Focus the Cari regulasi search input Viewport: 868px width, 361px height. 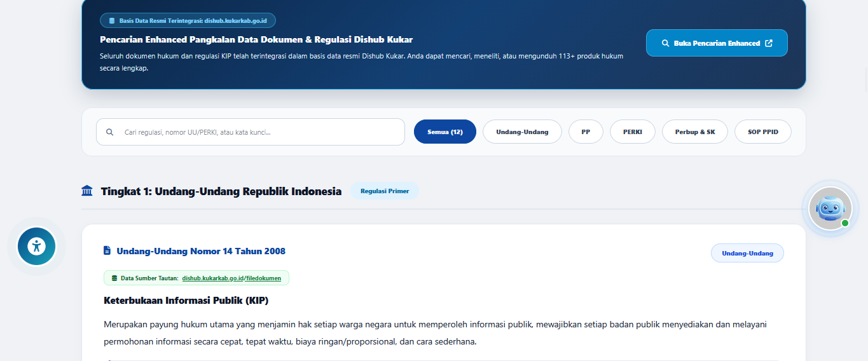[251, 132]
